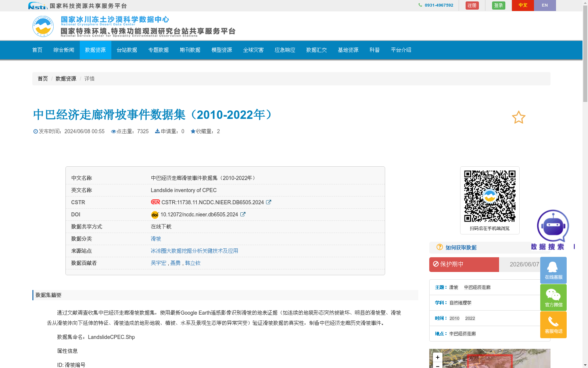This screenshot has width=588, height=368.
Task: Click the DOI 10.12072/ncdc.nieer.db6505.2024 text
Action: 199,215
